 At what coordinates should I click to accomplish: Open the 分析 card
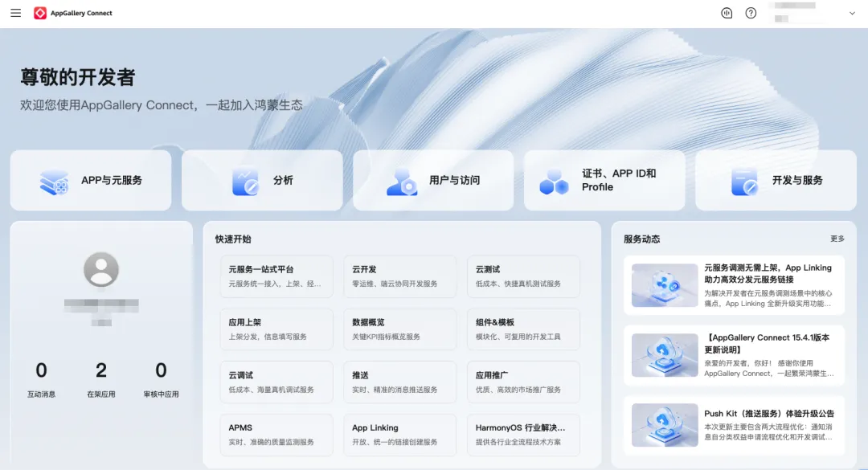click(x=262, y=181)
